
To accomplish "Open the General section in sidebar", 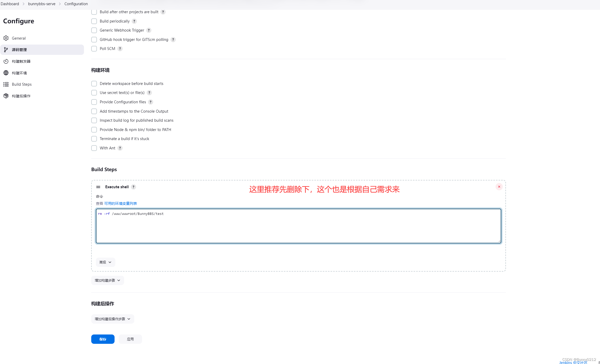I will click(x=42, y=38).
